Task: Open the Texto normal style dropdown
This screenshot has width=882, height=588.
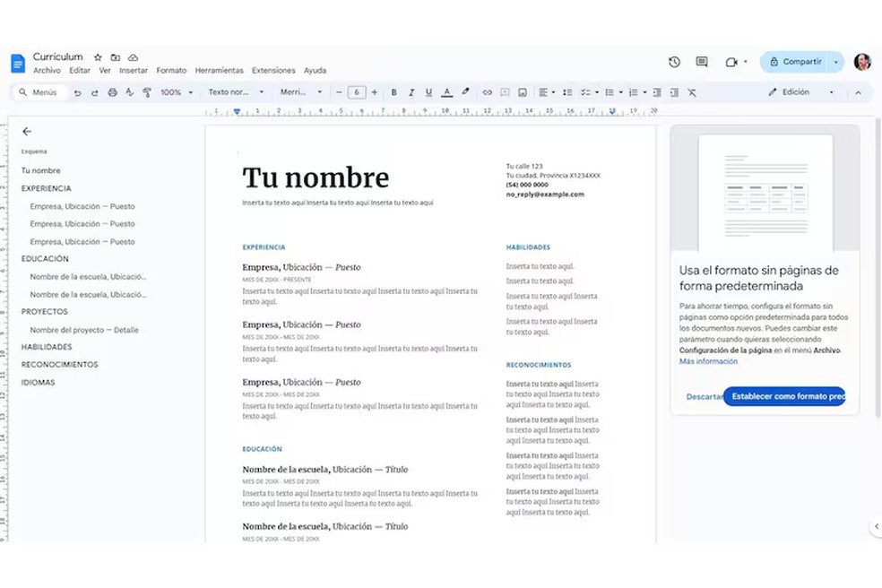Action: click(x=236, y=92)
